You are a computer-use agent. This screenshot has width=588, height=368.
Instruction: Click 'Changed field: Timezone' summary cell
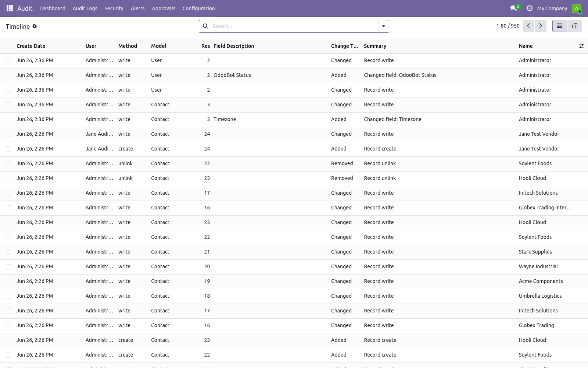(392, 119)
